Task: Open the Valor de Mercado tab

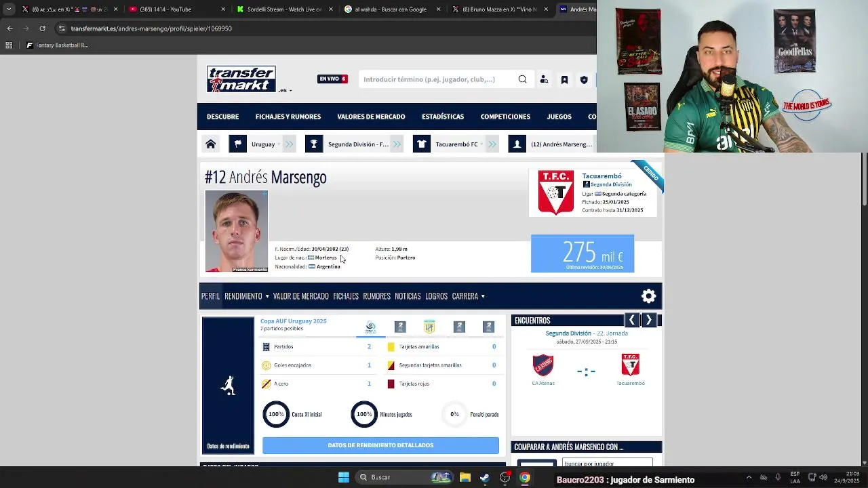Action: [x=301, y=296]
